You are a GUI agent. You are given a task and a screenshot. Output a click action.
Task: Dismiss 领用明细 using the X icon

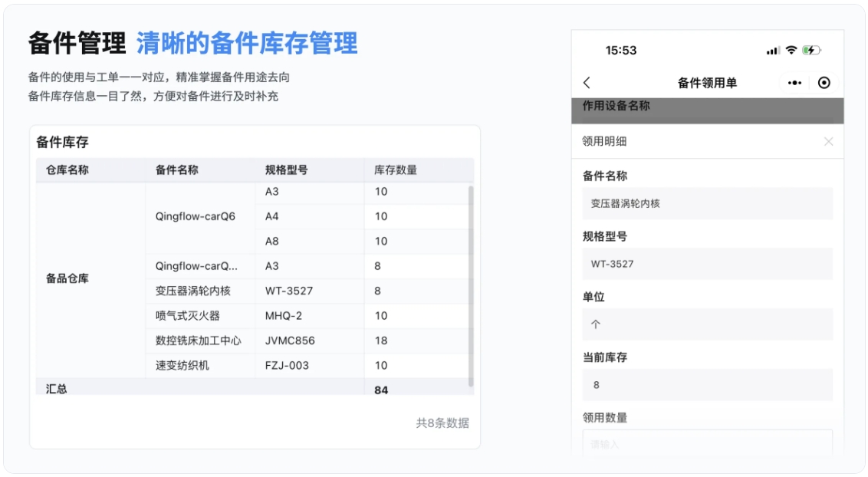[828, 141]
